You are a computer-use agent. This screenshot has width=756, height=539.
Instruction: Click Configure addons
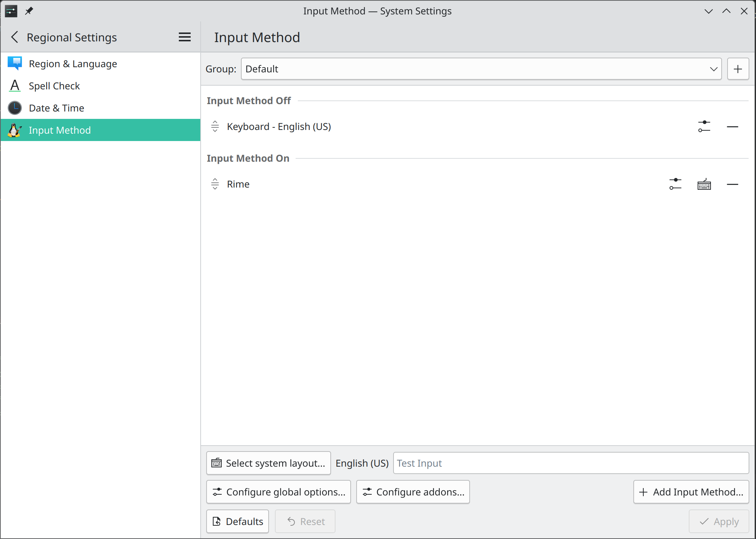pos(412,492)
